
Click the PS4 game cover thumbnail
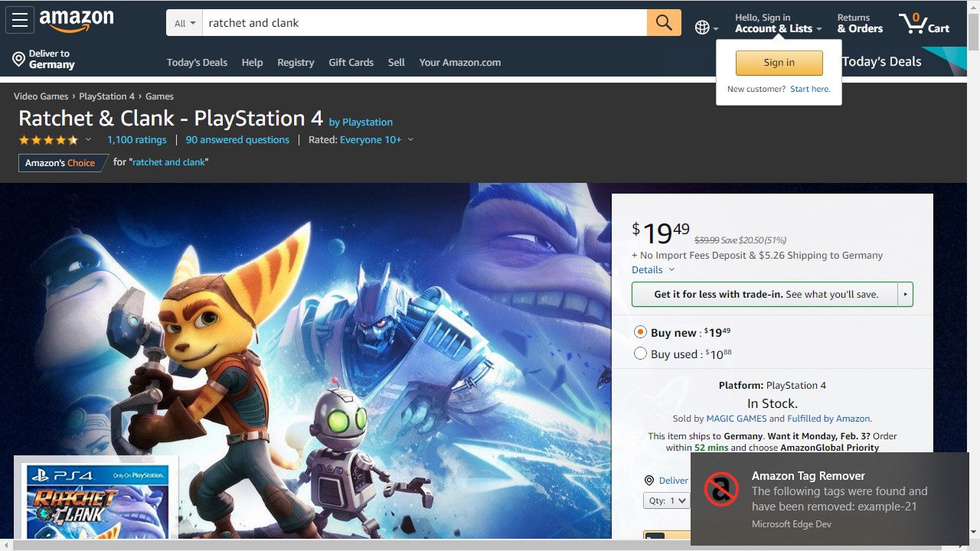coord(96,499)
